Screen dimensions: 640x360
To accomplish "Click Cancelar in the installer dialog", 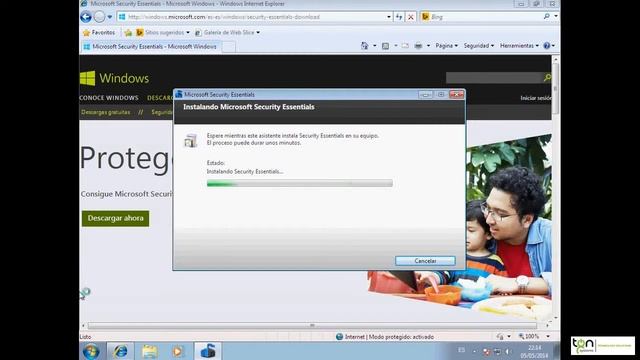I will tap(425, 261).
